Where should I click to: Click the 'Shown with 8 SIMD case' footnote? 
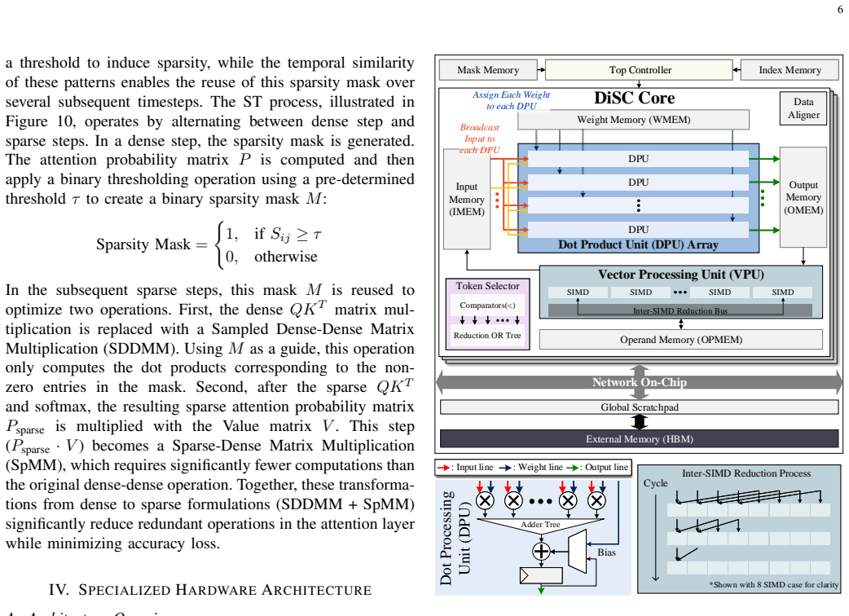(x=774, y=584)
